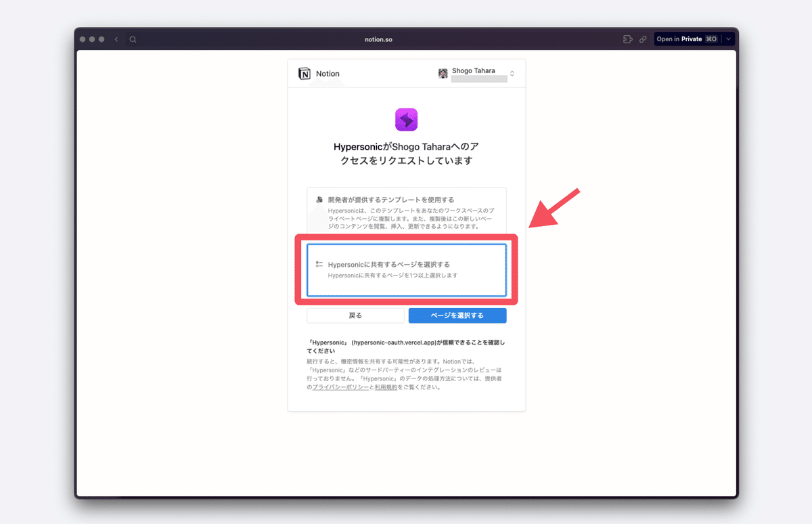Open the dropdown arrow beside Open in Private
The image size is (812, 524).
coord(728,39)
